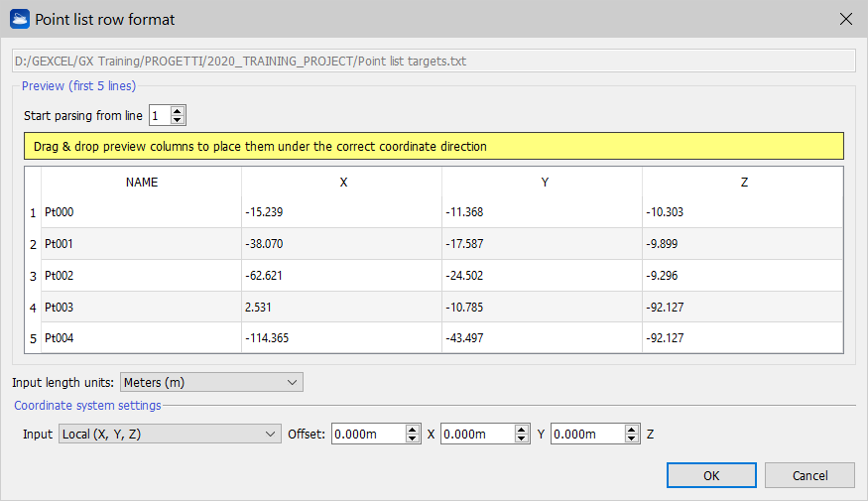Decrement the Z offset value
The height and width of the screenshot is (501, 868).
pos(631,438)
